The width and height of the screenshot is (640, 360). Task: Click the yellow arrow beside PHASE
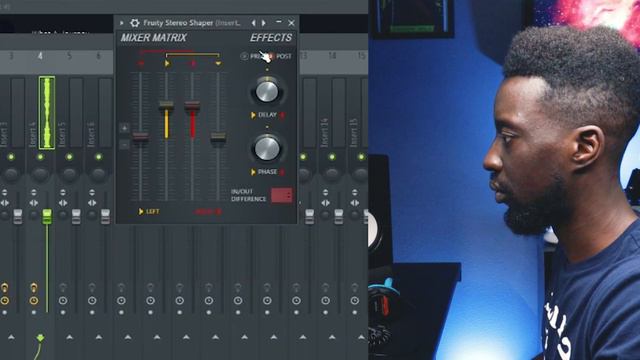click(253, 172)
